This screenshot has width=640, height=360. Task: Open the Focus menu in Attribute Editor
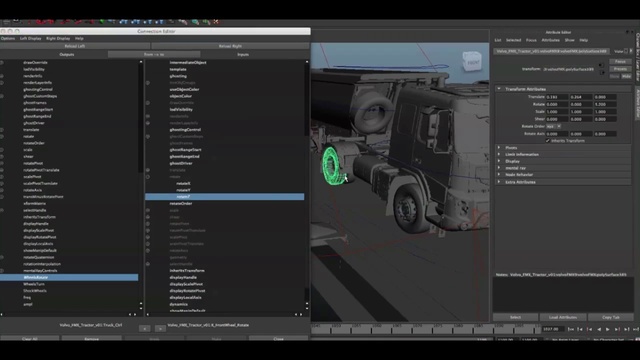tap(531, 40)
